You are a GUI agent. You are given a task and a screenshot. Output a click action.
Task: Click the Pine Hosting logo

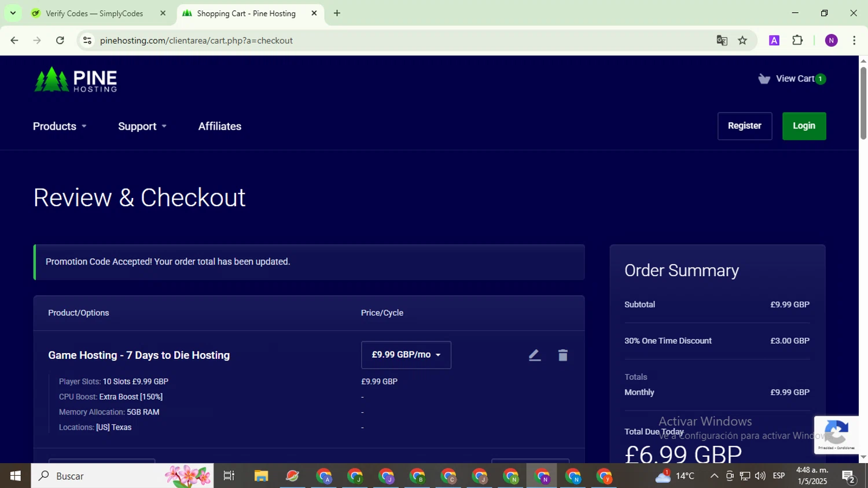click(x=76, y=79)
